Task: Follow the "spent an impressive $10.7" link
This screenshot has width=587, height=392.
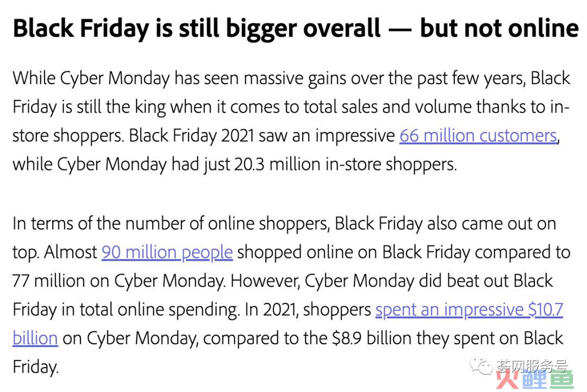Action: tap(469, 309)
